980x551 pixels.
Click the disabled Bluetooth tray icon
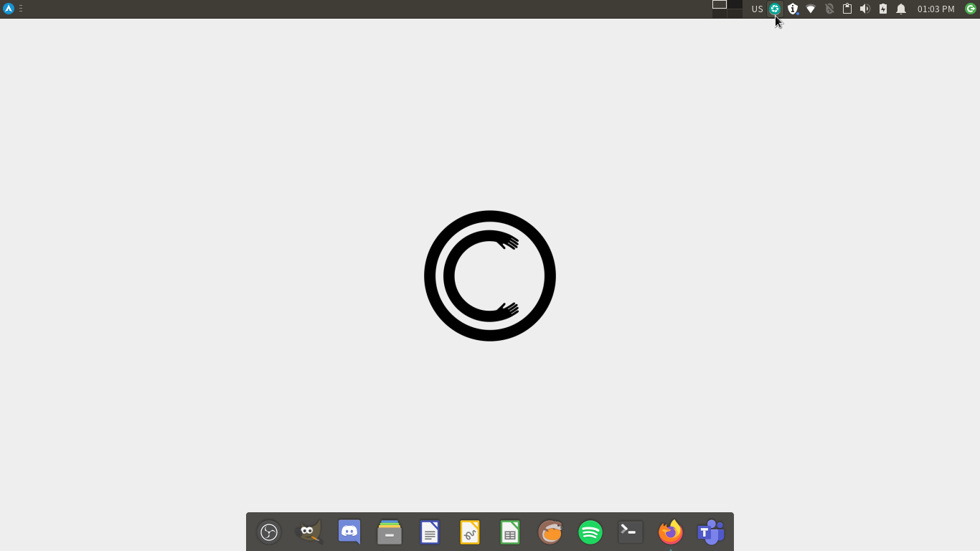(x=829, y=9)
